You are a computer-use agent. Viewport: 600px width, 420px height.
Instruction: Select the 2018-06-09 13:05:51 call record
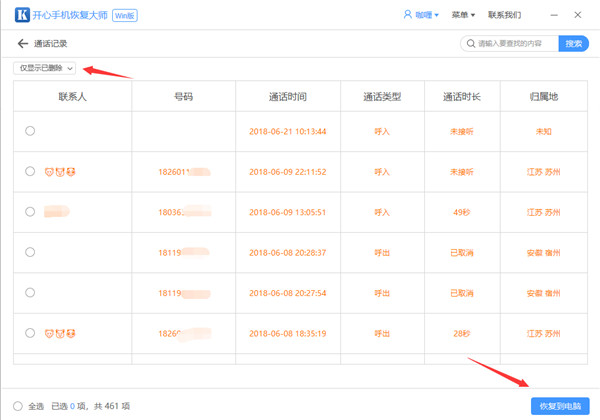(x=30, y=212)
